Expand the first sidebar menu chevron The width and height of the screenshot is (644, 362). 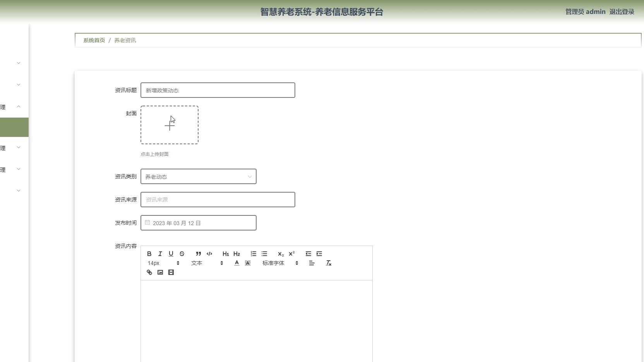point(19,63)
